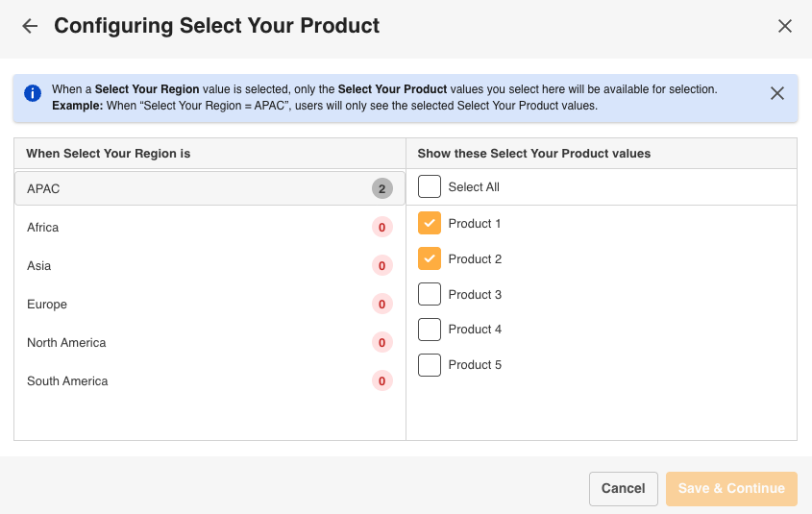Click the zero badge next to South America
Screen dimensions: 812x514
pos(382,381)
